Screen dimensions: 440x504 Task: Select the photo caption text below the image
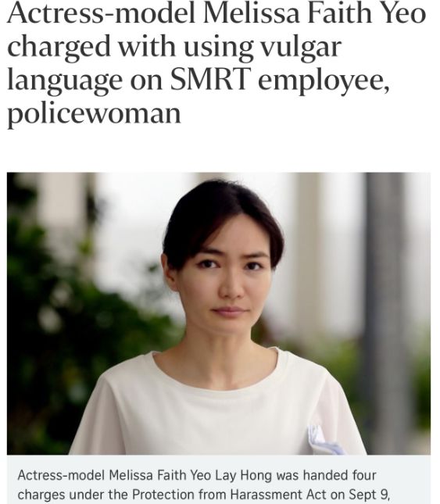(x=204, y=484)
